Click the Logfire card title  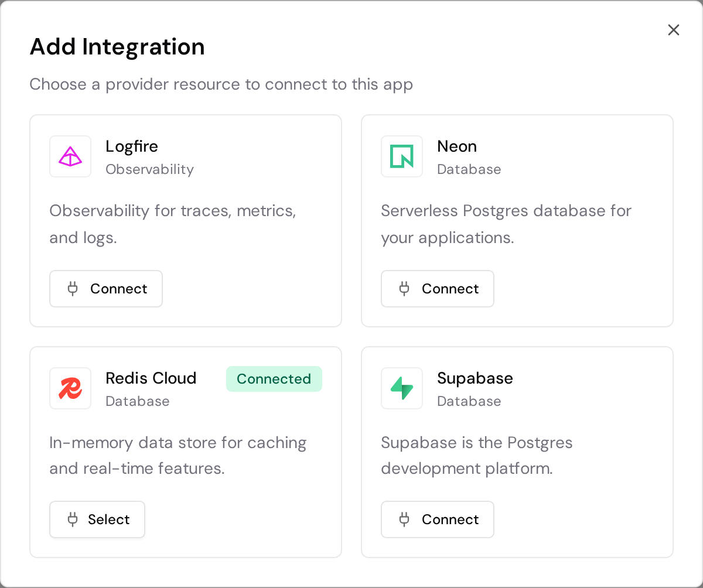[132, 146]
